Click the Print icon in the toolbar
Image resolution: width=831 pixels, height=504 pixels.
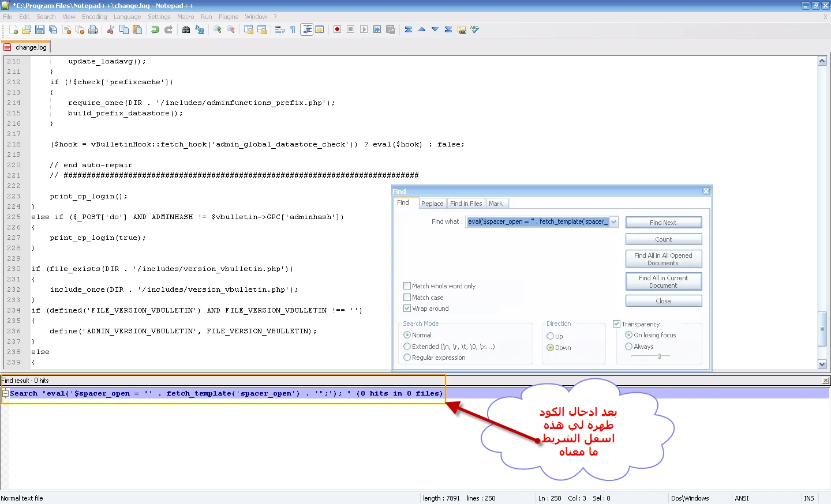click(x=93, y=29)
